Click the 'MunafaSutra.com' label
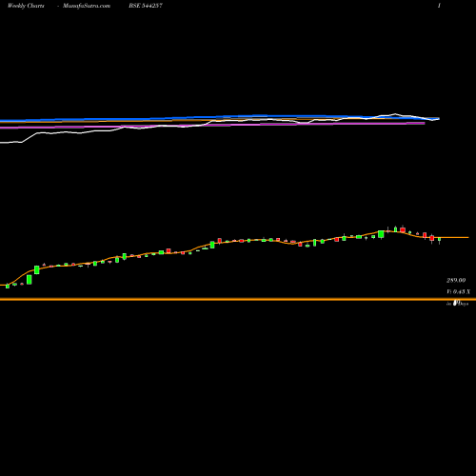 [87, 6]
